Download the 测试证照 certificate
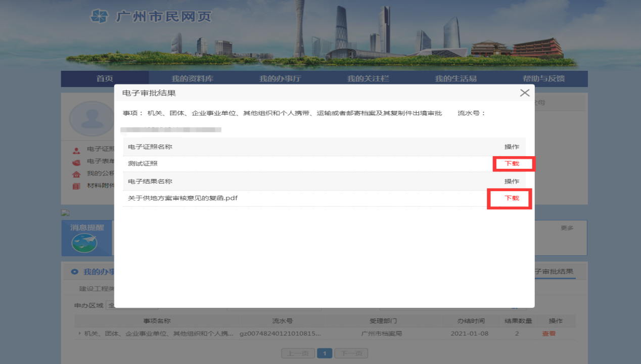This screenshot has width=641, height=364. click(x=512, y=164)
